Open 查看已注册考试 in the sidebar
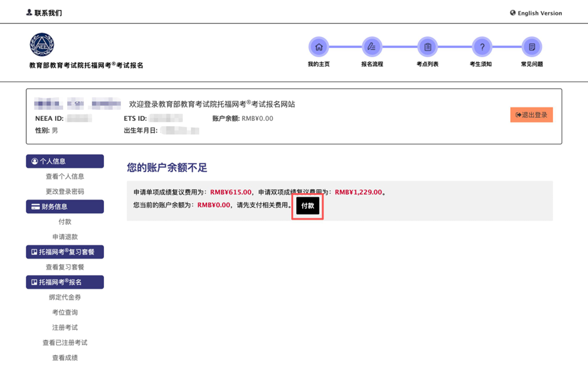This screenshot has height=372, width=588. tap(65, 342)
